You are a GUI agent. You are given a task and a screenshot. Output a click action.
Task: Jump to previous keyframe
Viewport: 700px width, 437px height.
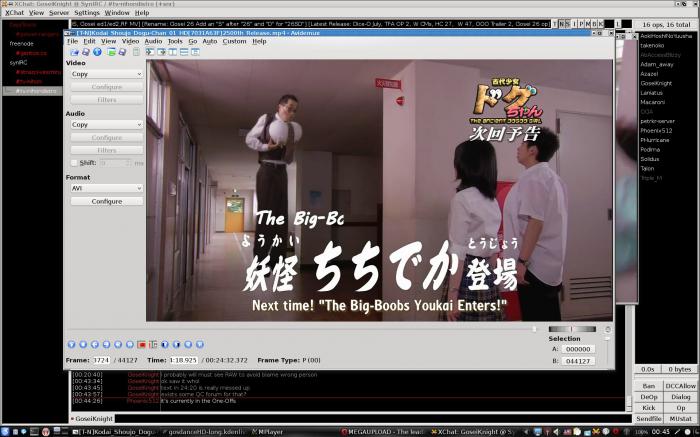118,344
